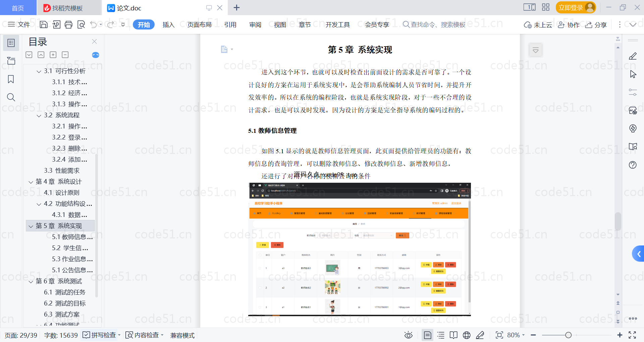
Task: Collapse the 第 5 章 系统实现 outline node
Action: pos(31,226)
